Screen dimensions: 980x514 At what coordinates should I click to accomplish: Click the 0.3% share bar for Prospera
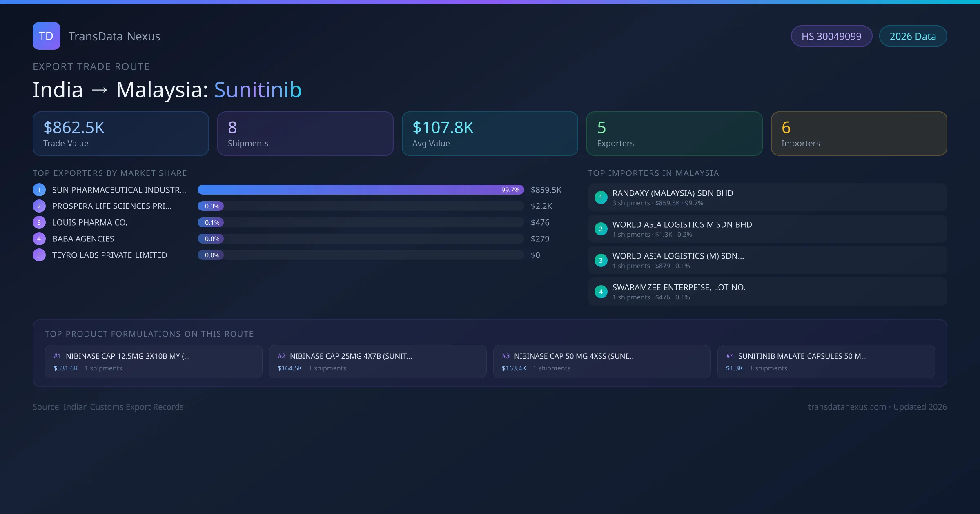[211, 206]
